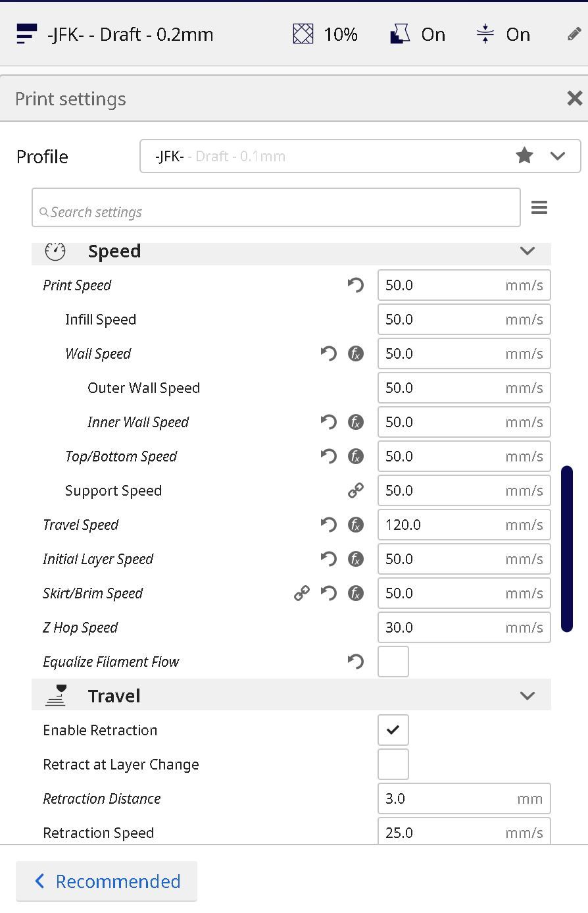Click the Initial Layer Speed formula icon
588x913 pixels.
click(355, 559)
